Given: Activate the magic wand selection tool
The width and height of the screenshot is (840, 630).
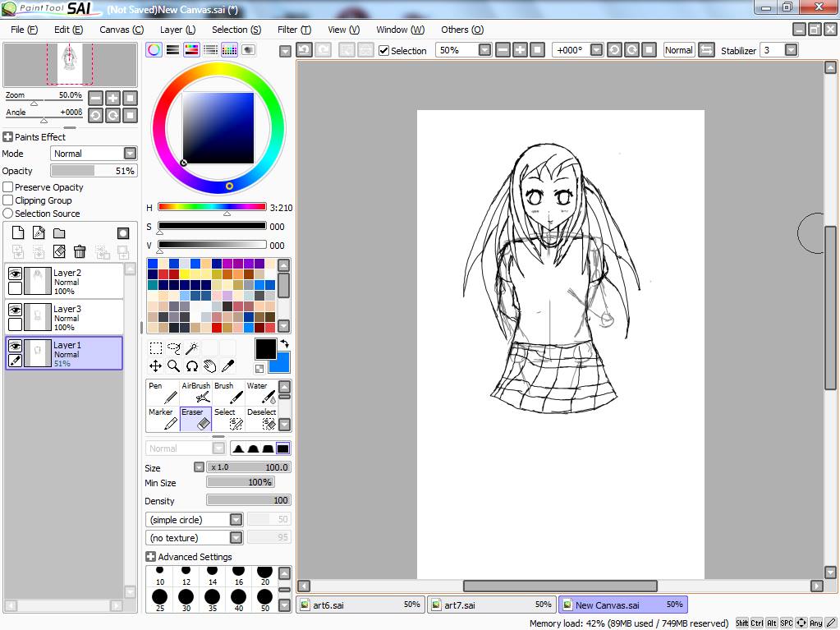Looking at the screenshot, I should point(191,348).
